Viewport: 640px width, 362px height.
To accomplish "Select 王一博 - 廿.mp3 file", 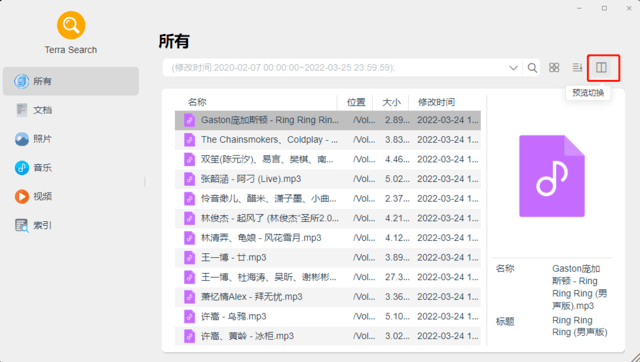I will tap(328, 258).
